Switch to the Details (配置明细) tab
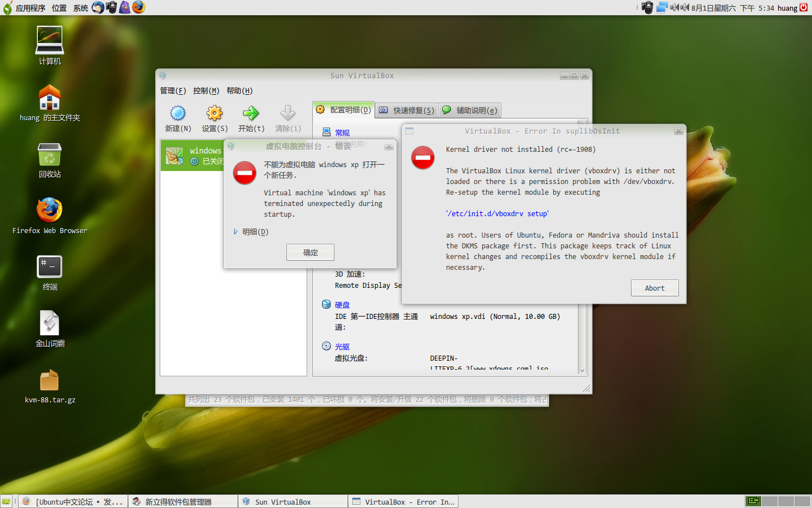 tap(343, 110)
